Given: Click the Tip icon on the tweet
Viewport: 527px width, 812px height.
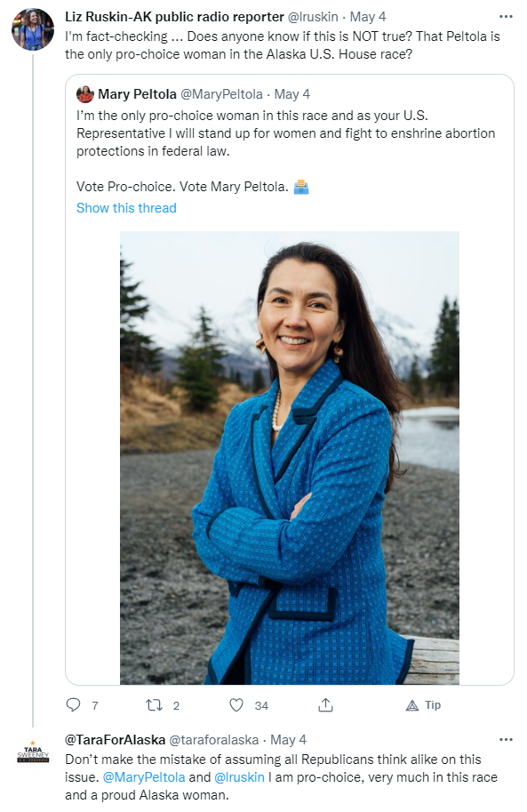Looking at the screenshot, I should pyautogui.click(x=412, y=705).
